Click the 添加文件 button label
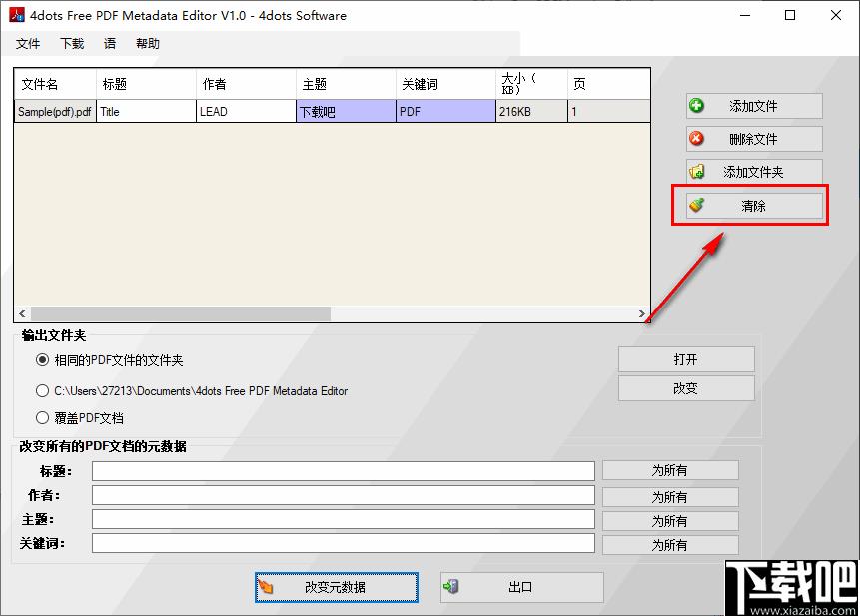This screenshot has height=616, width=860. (753, 105)
